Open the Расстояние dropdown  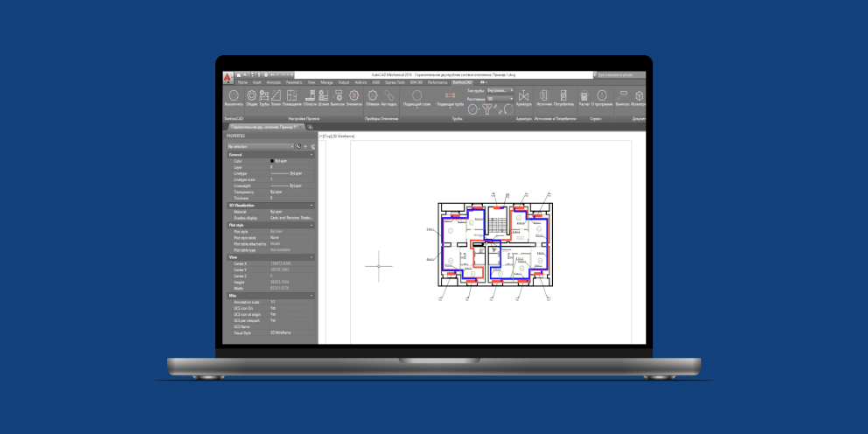pyautogui.click(x=500, y=99)
